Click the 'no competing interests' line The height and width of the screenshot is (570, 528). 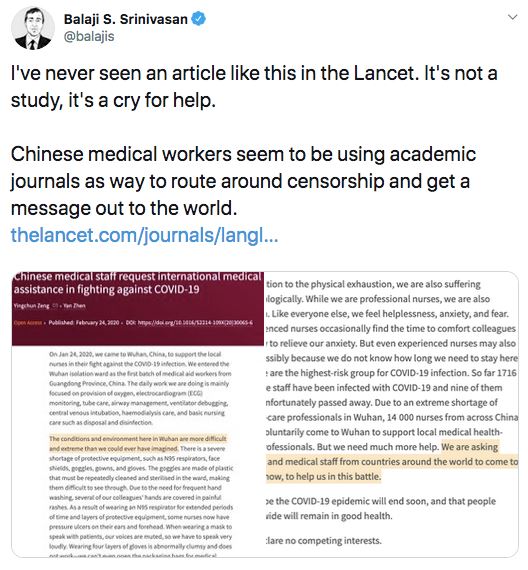[x=324, y=541]
